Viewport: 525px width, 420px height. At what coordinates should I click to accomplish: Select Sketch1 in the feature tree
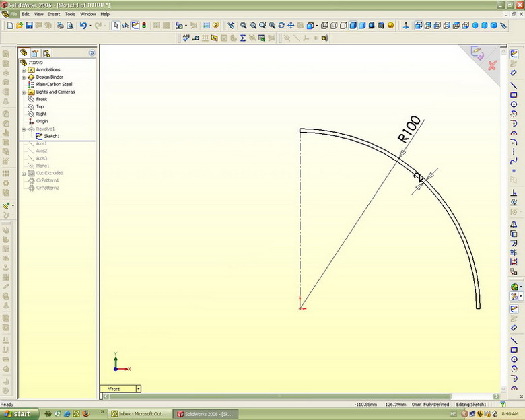(51, 136)
